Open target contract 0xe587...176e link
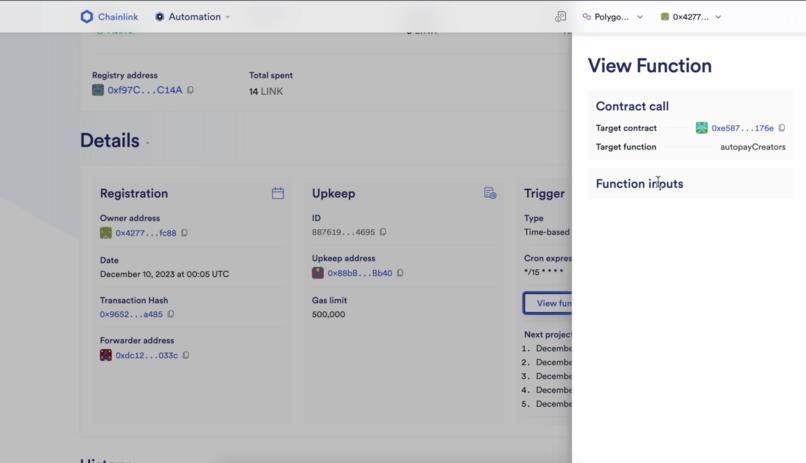This screenshot has width=806, height=463. point(742,128)
